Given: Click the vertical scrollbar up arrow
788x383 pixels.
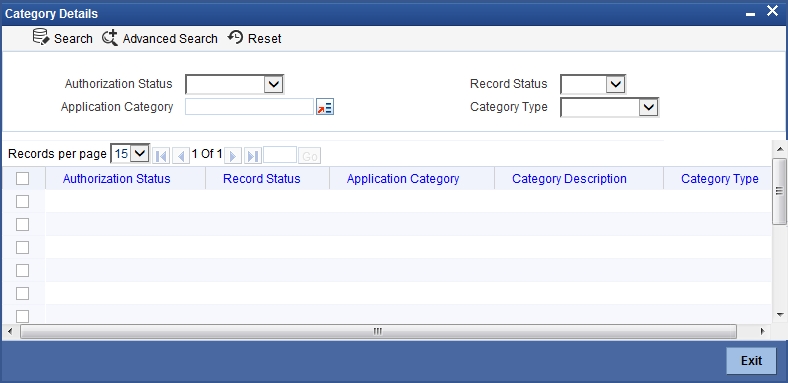Looking at the screenshot, I should click(x=779, y=148).
